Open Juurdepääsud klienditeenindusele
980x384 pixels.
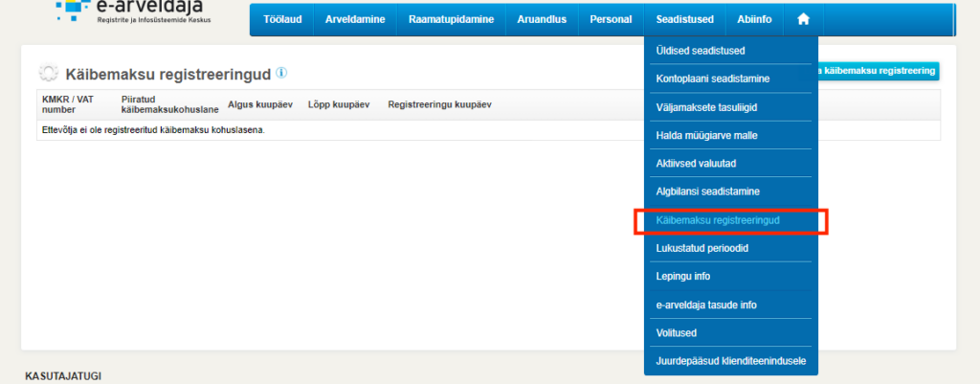click(x=730, y=361)
